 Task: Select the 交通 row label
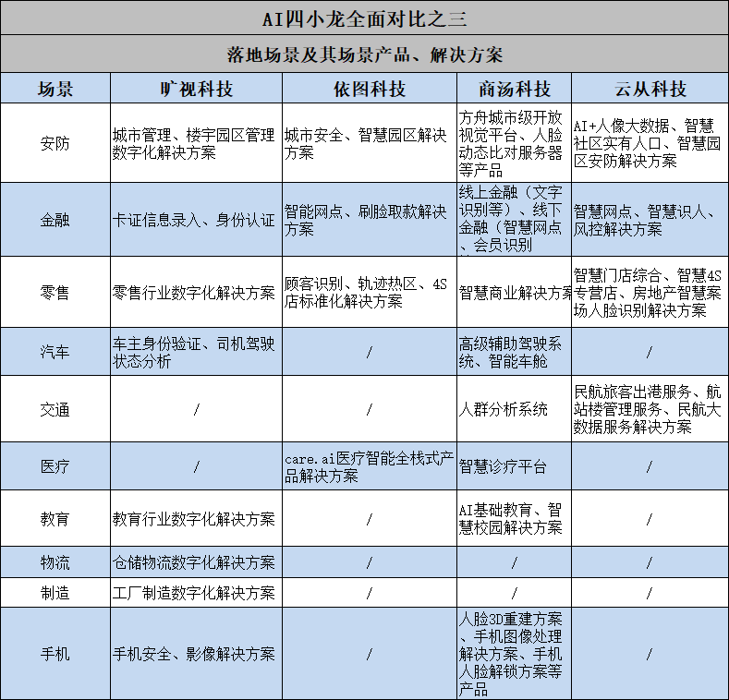55,409
